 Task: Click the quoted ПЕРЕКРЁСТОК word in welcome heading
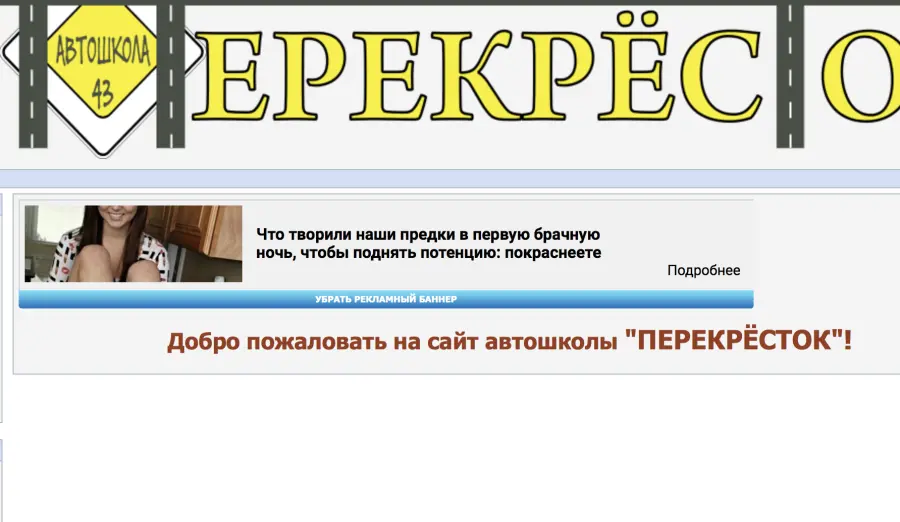[x=734, y=340]
